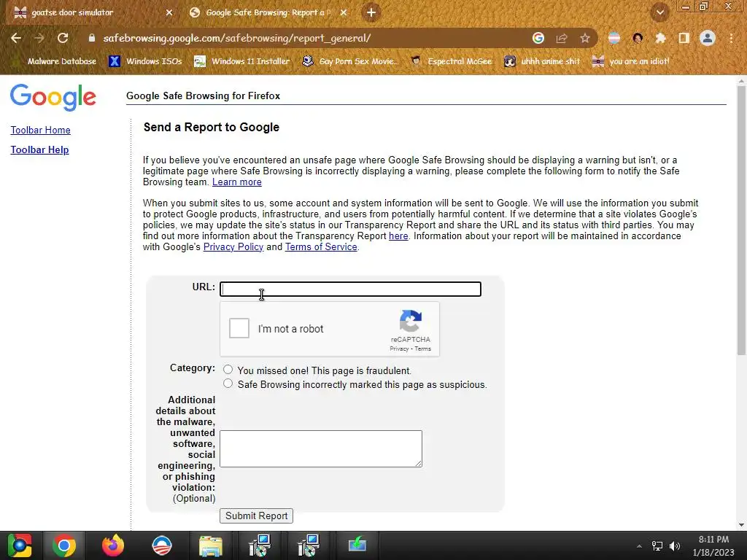This screenshot has height=560, width=747.
Task: Close the Google Safe Browsing tab
Action: coord(344,12)
